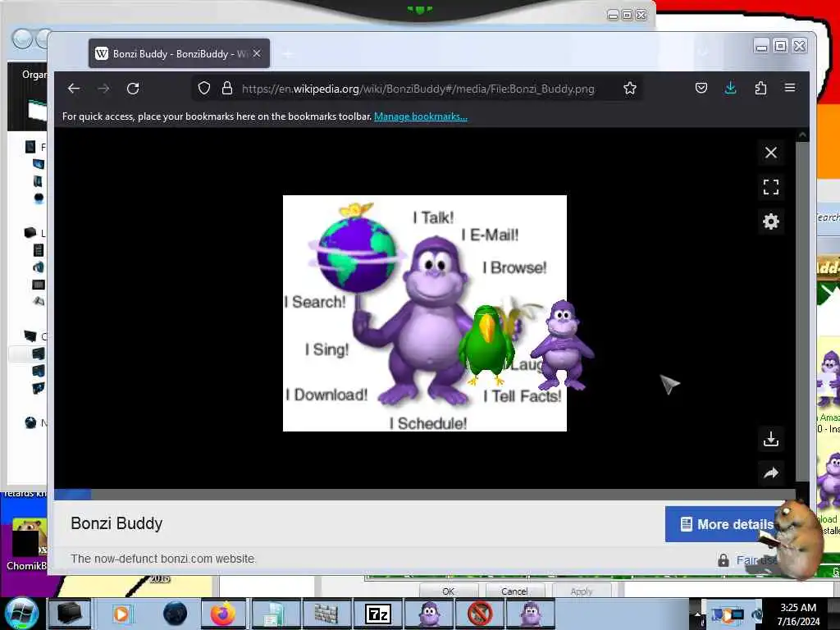This screenshot has height=630, width=840.
Task: Open media viewer settings gear
Action: (x=771, y=221)
